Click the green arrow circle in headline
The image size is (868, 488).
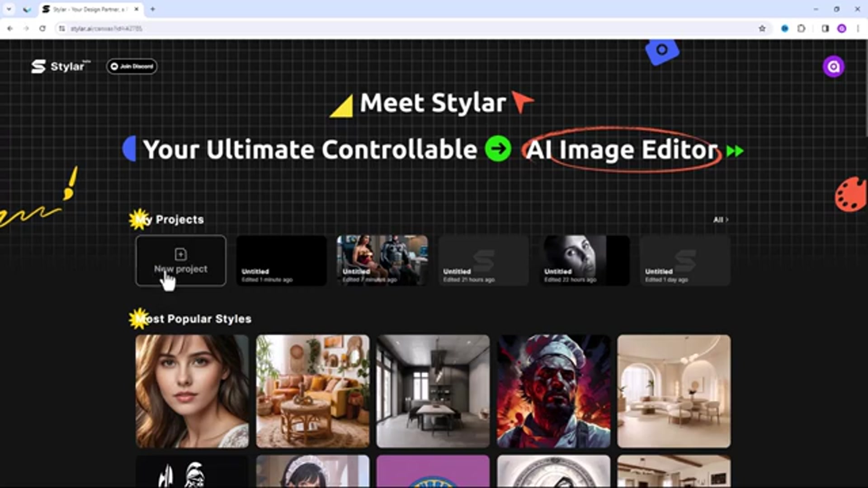(x=498, y=149)
